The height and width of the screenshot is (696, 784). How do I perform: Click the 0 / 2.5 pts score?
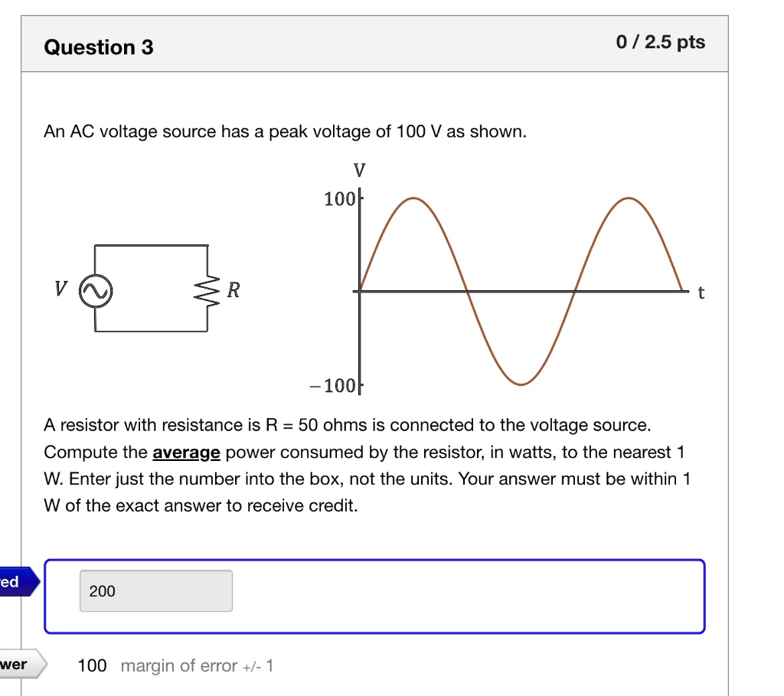click(x=661, y=42)
